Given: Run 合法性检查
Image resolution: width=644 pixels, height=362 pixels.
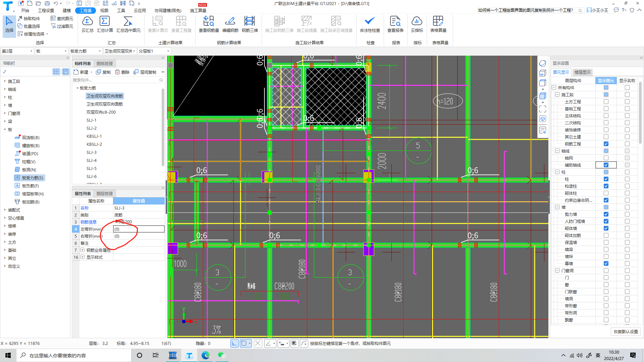Looking at the screenshot, I should tap(370, 24).
